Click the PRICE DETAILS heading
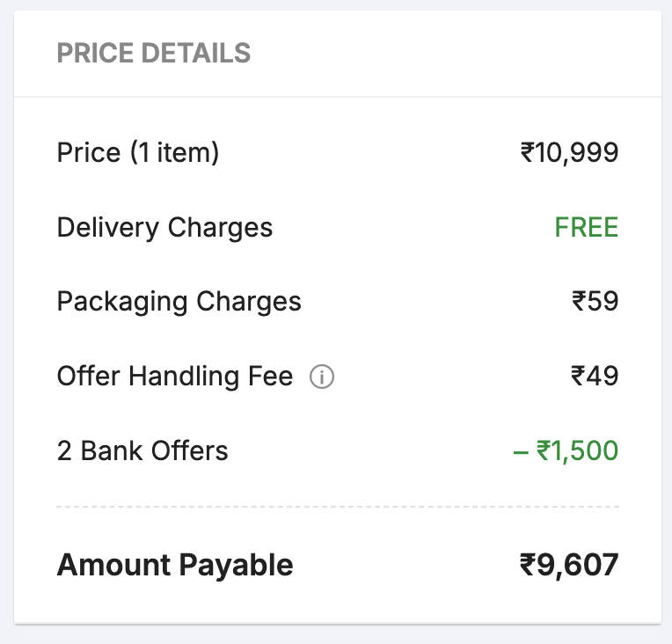 pos(154,54)
